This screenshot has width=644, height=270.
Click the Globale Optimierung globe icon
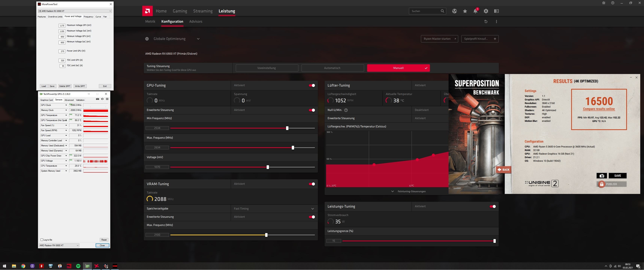pos(147,39)
